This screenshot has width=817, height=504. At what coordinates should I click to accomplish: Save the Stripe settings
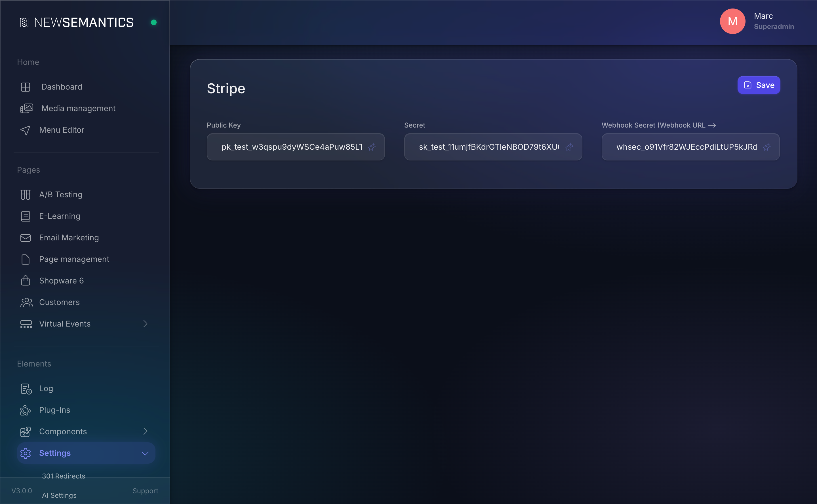point(759,85)
